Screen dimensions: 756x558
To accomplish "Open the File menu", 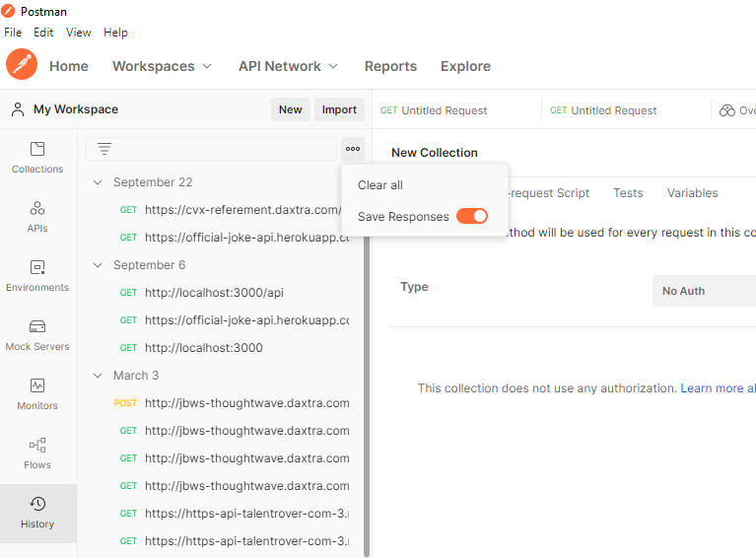I will click(13, 33).
